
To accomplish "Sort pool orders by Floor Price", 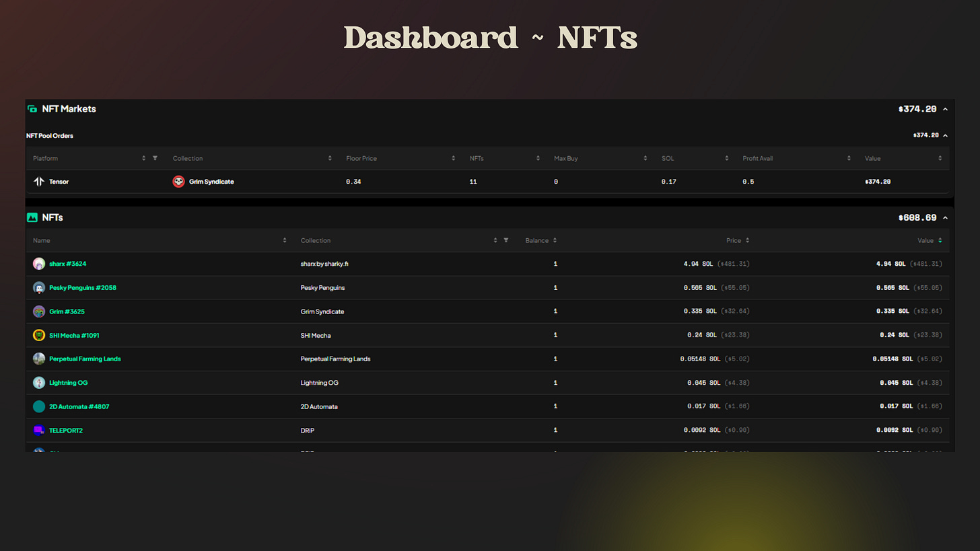I will pos(453,158).
